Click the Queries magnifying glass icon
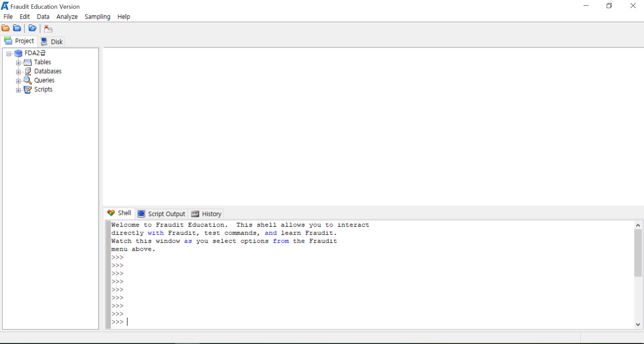The width and height of the screenshot is (644, 344). pyautogui.click(x=28, y=80)
